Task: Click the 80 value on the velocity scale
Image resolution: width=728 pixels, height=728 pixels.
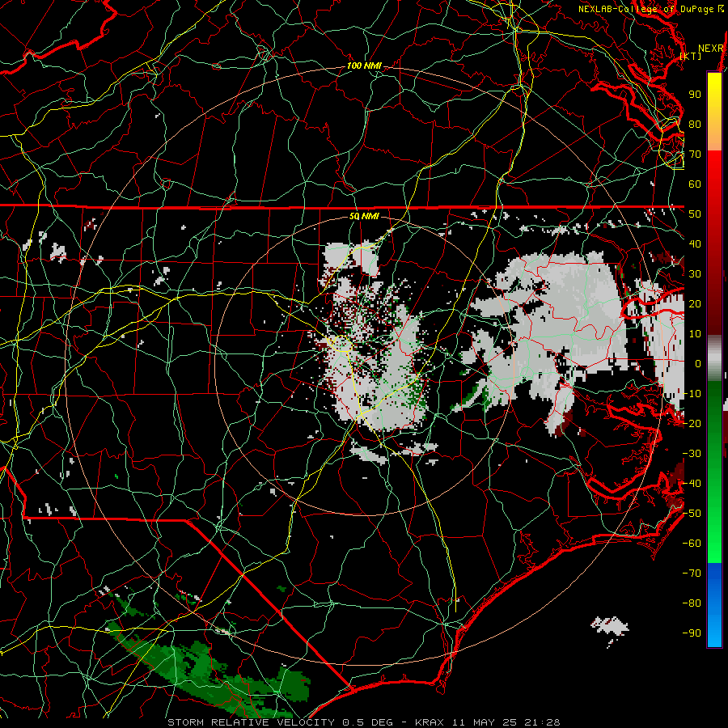Action: (695, 124)
